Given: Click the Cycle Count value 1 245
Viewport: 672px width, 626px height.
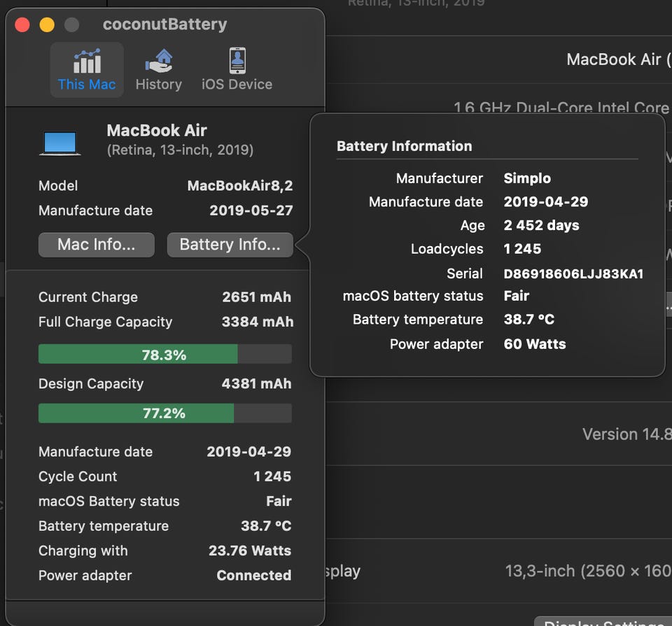Looking at the screenshot, I should [272, 476].
